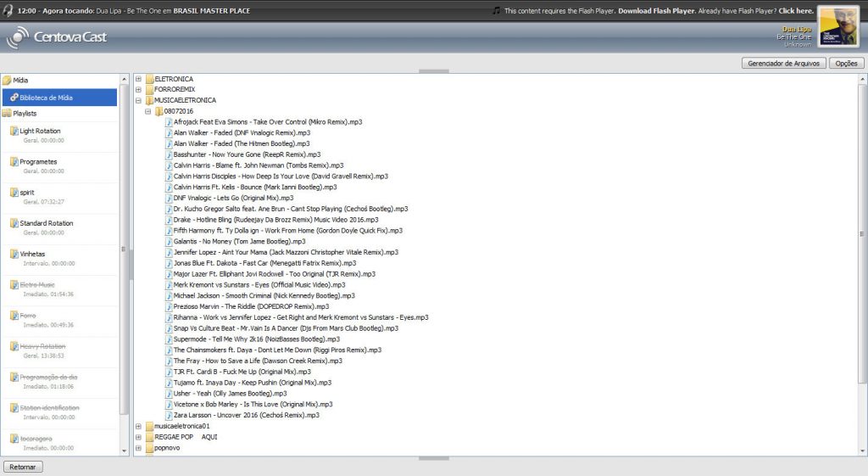Click the 08072016 folder icon

[x=159, y=111]
